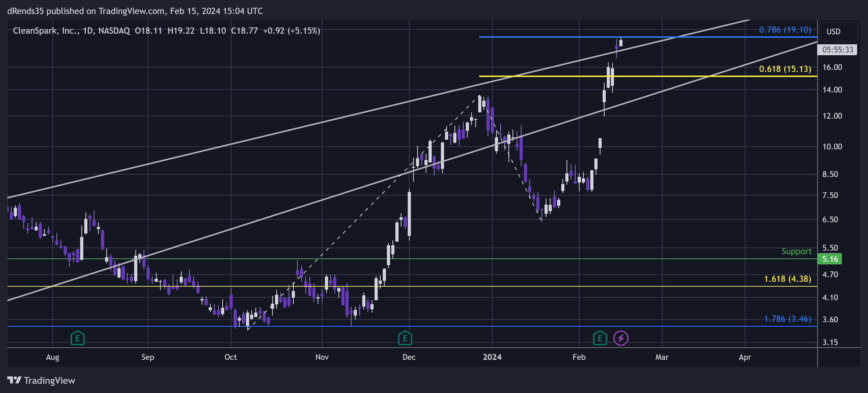Click the 6.50 price axis label

point(830,219)
